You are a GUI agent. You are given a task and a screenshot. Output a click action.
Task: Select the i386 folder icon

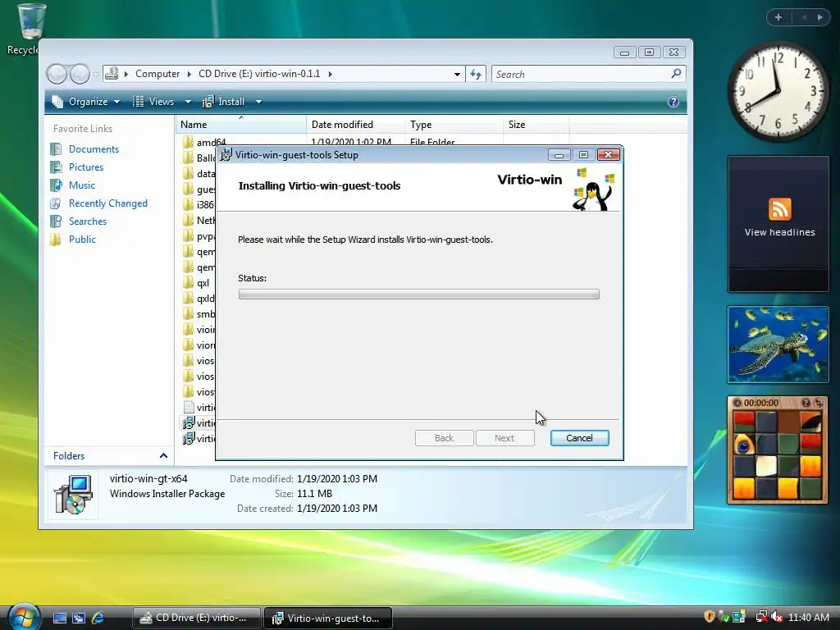188,204
